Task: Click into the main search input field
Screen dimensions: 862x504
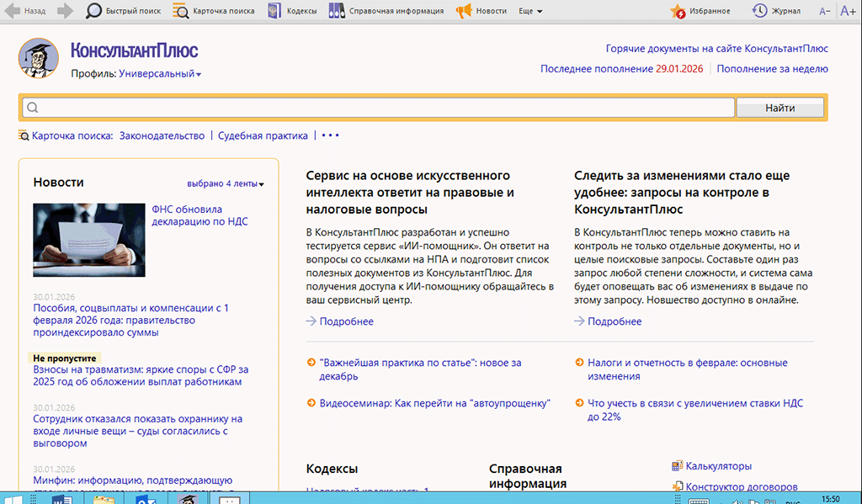Action: [x=379, y=108]
